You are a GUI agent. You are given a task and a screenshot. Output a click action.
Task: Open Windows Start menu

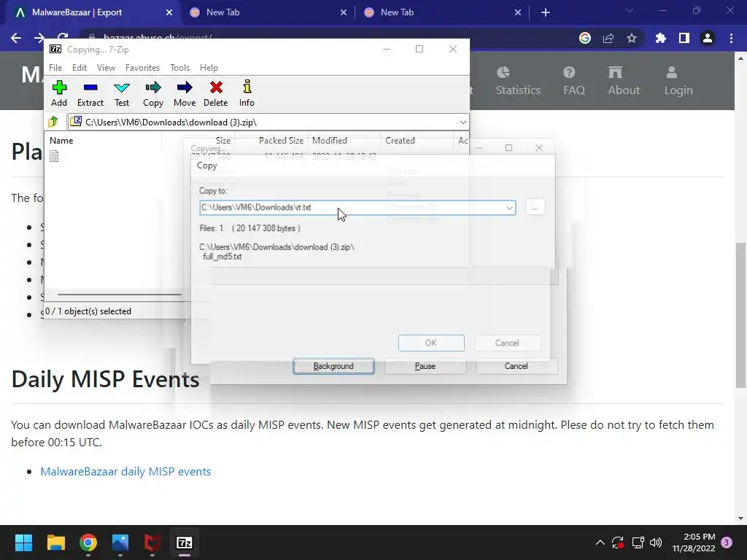pos(23,542)
